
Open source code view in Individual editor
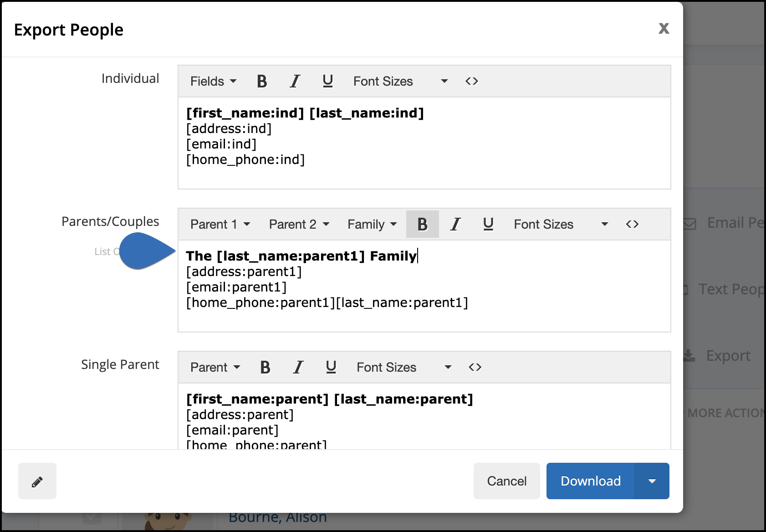coord(472,81)
